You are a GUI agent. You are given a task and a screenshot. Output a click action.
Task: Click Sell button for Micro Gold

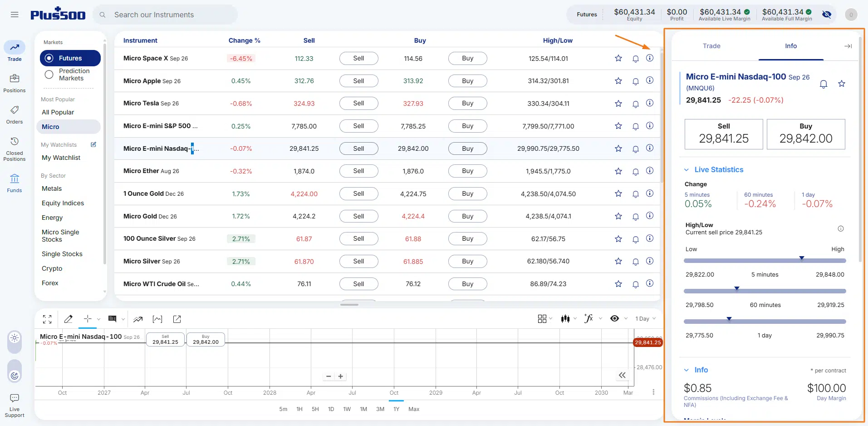point(358,216)
